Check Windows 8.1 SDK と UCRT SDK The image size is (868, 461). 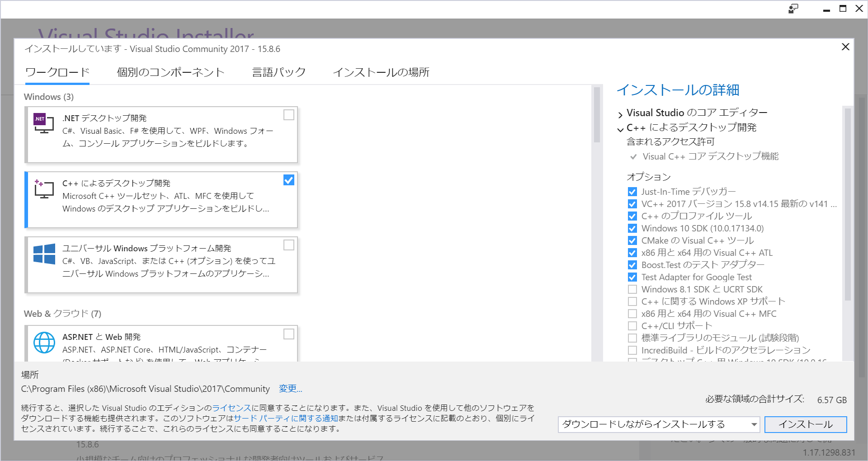pos(632,289)
